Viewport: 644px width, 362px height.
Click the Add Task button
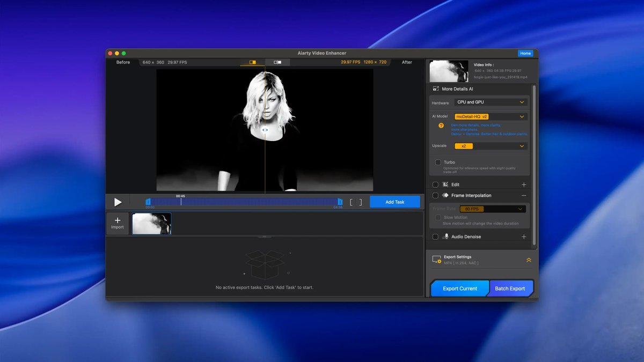point(394,202)
